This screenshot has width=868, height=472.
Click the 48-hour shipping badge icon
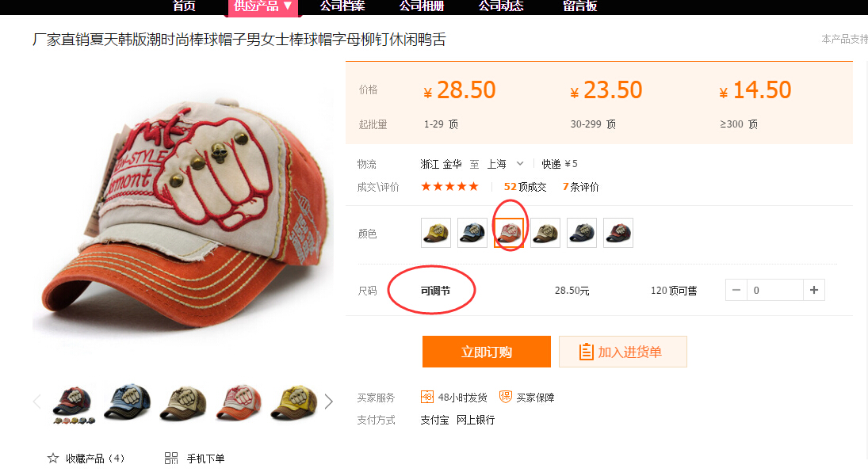point(426,397)
